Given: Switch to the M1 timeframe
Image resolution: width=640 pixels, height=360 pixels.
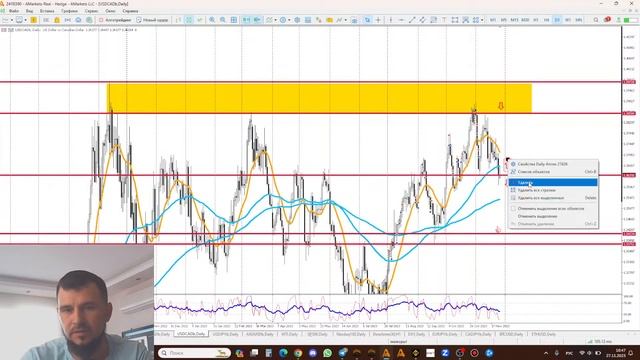Looking at the screenshot, I should point(493,20).
